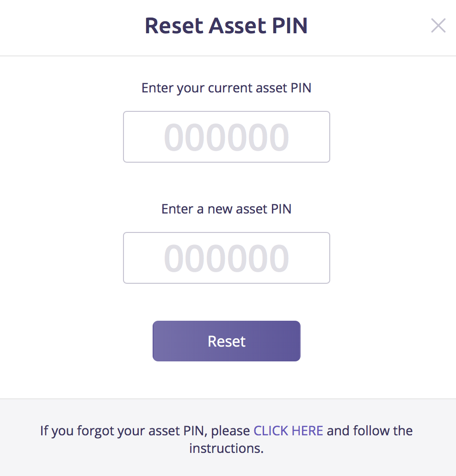Click the "Enter your current asset PIN" label
The width and height of the screenshot is (456, 476).
point(226,88)
